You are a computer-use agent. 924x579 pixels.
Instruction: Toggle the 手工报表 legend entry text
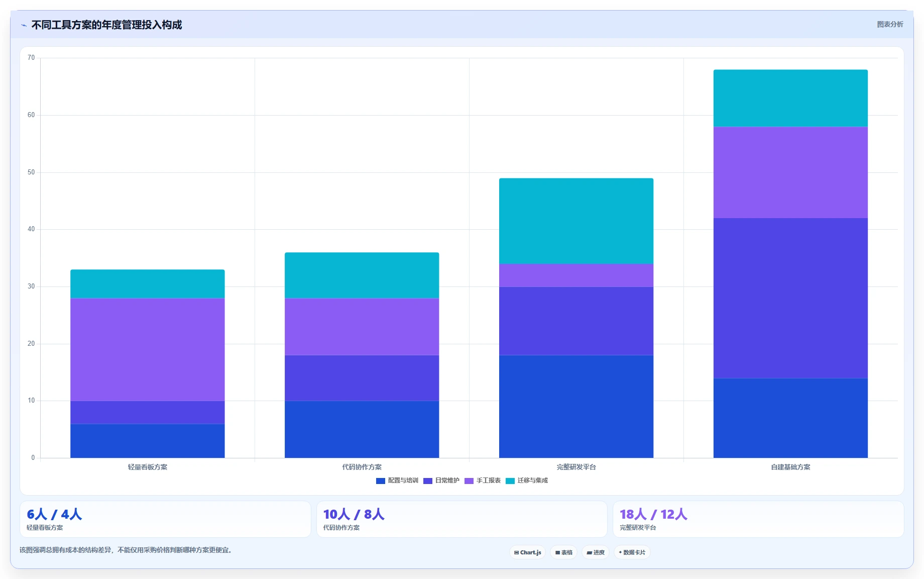tap(488, 480)
